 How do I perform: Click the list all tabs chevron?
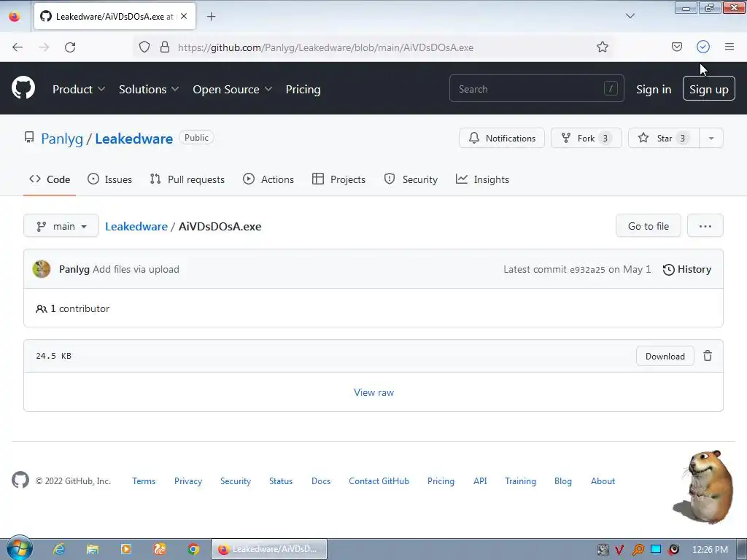630,16
